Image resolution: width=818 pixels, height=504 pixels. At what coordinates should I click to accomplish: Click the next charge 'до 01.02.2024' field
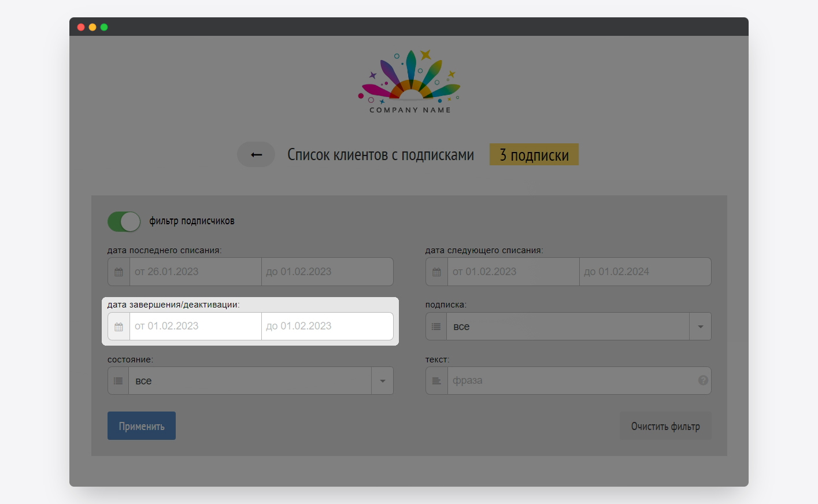645,272
